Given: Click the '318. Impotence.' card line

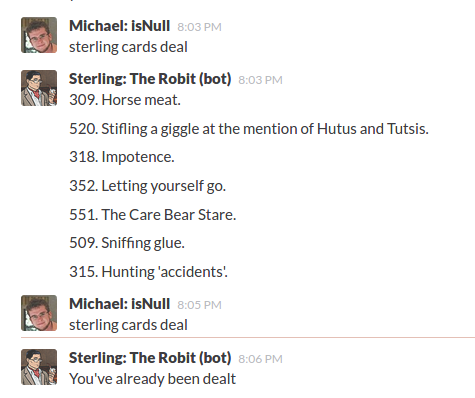Looking at the screenshot, I should [x=122, y=157].
